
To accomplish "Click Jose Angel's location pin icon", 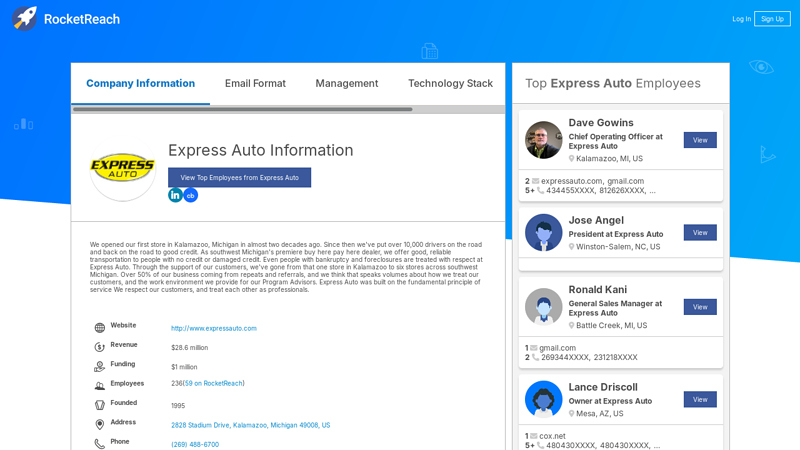I will [571, 247].
